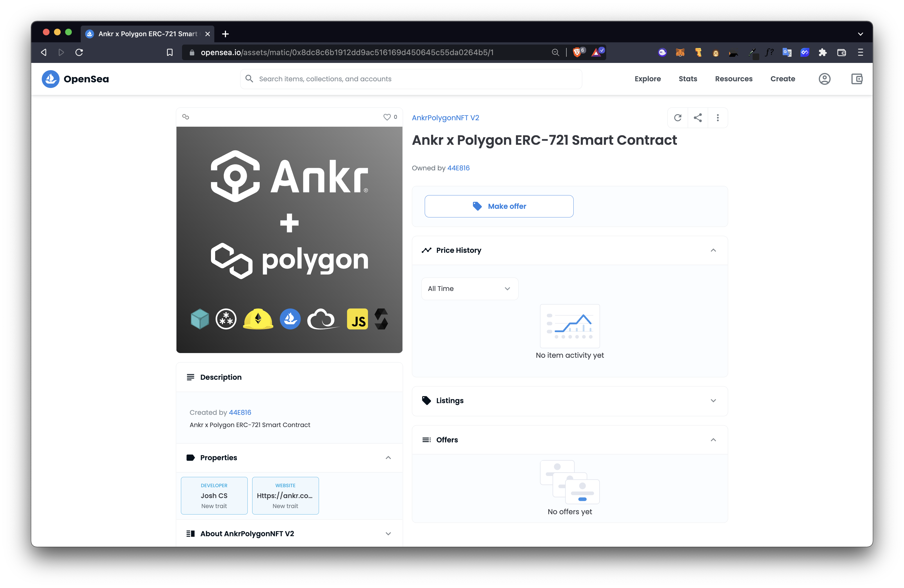
Task: Expand the Listings section
Action: [569, 401]
